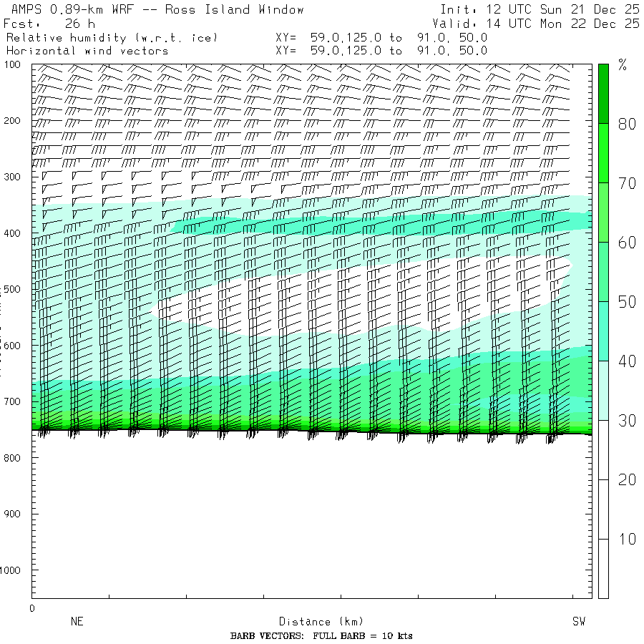Select the "Init: 12 UTC Sun 21 Dec 25" text
Screen dimensions: 644x644
point(540,10)
